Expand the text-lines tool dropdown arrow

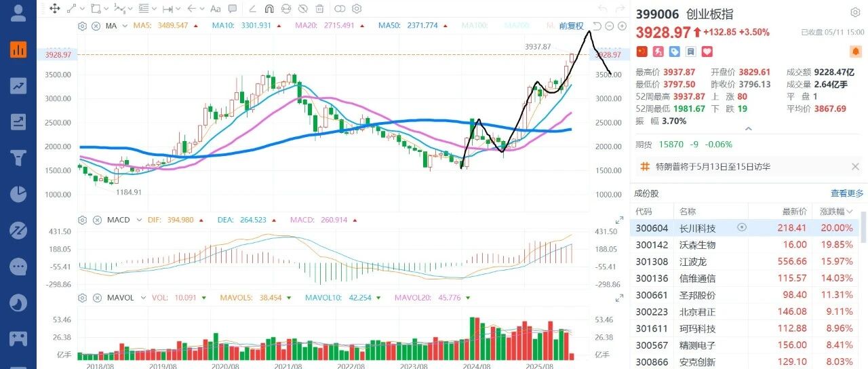coord(153,9)
